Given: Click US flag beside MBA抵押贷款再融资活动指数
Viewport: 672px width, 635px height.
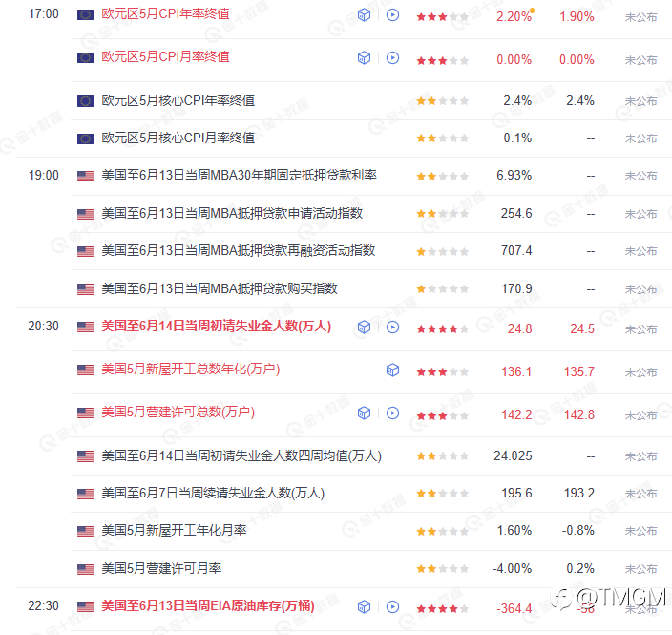Looking at the screenshot, I should 85,251.
